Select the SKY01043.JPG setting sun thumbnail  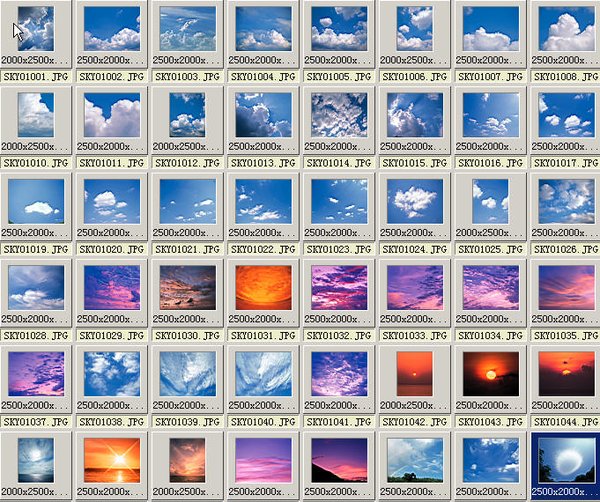click(x=491, y=373)
